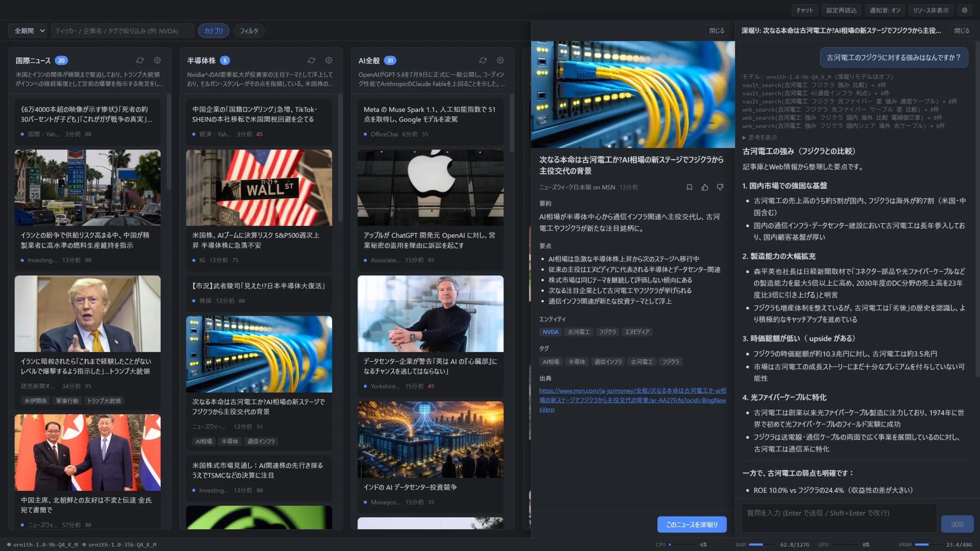Close the 深堀り chat panel

pos(962,31)
